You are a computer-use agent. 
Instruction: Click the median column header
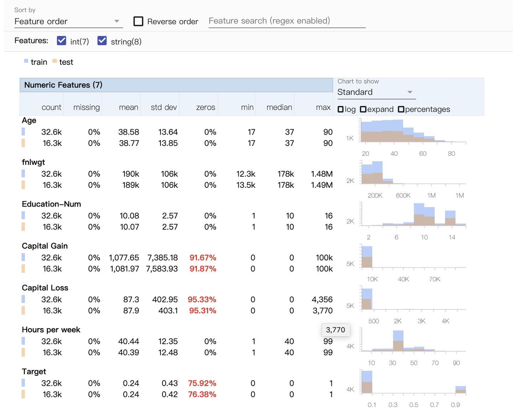pyautogui.click(x=279, y=107)
